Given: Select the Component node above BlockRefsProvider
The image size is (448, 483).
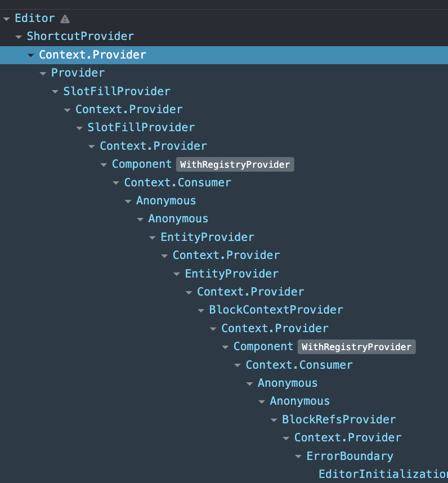Looking at the screenshot, I should pos(263,347).
